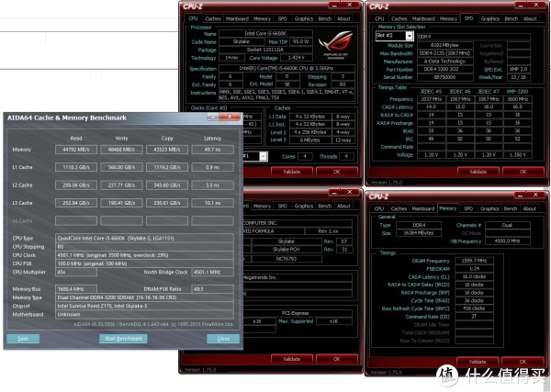Select Bench tab in the SPD window
The height and width of the screenshot is (392, 551).
511,18
